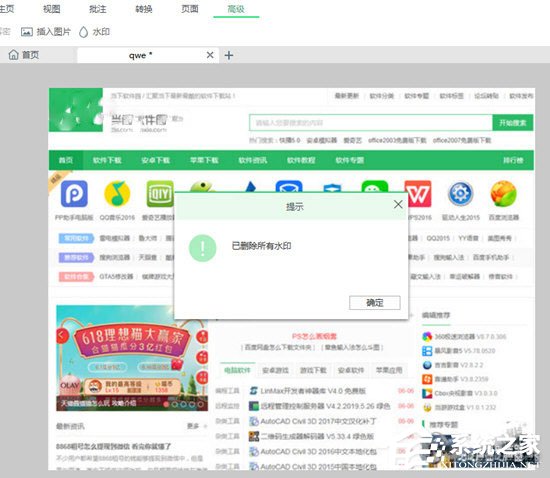Click the QQ音乐 yellow music icon
Image resolution: width=550 pixels, height=478 pixels.
coord(117,194)
